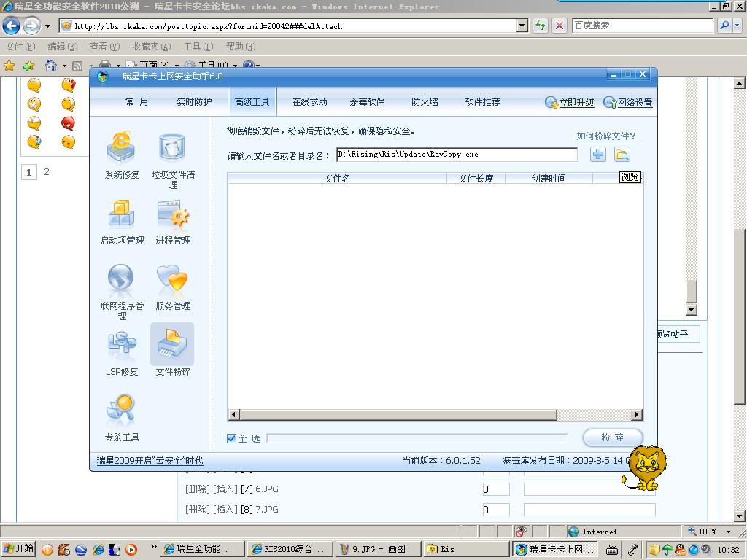Click the angry red emoticon
Viewport: 747px width, 560px height.
coord(68,122)
